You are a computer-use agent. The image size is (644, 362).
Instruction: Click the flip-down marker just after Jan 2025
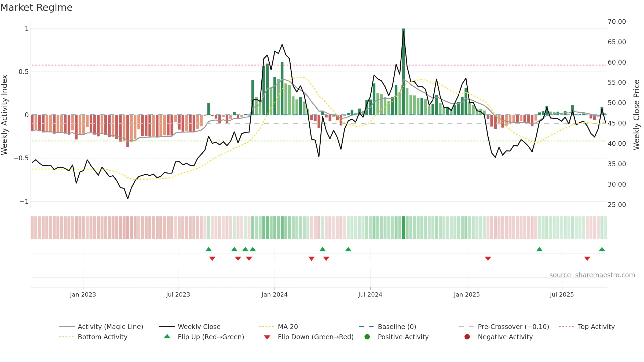[488, 258]
